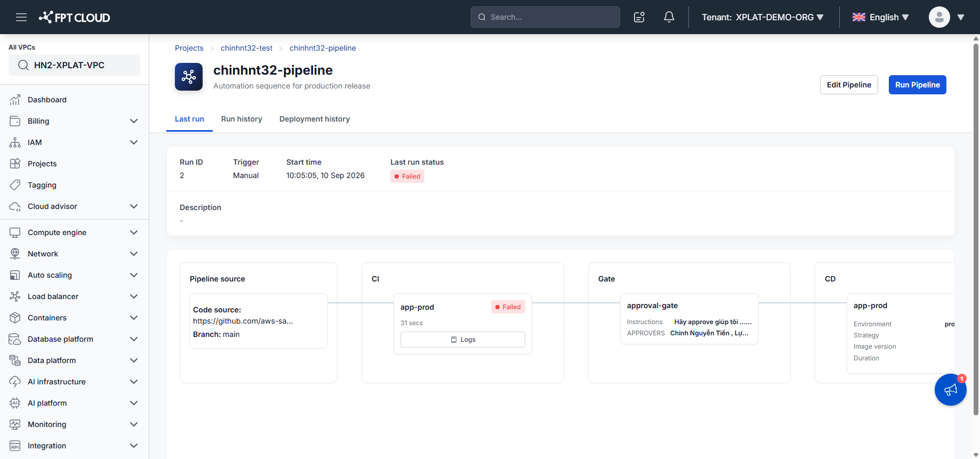Open the announcements megaphone button

tap(951, 390)
